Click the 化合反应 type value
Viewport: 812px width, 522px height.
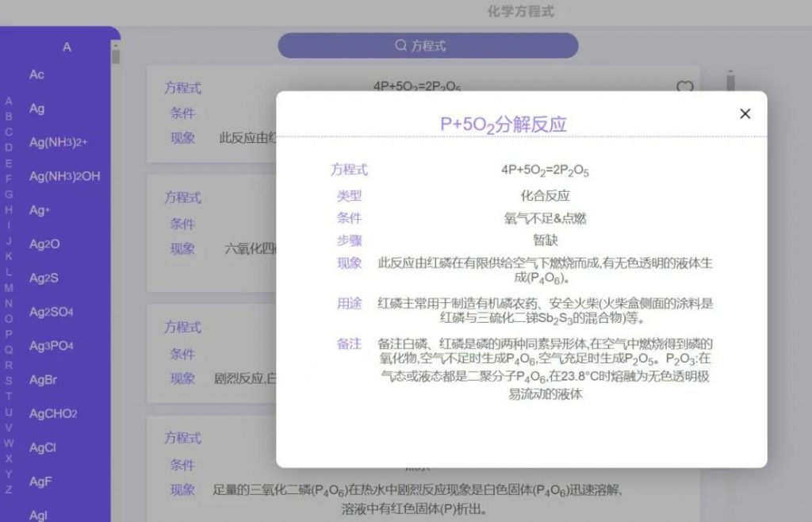point(545,196)
